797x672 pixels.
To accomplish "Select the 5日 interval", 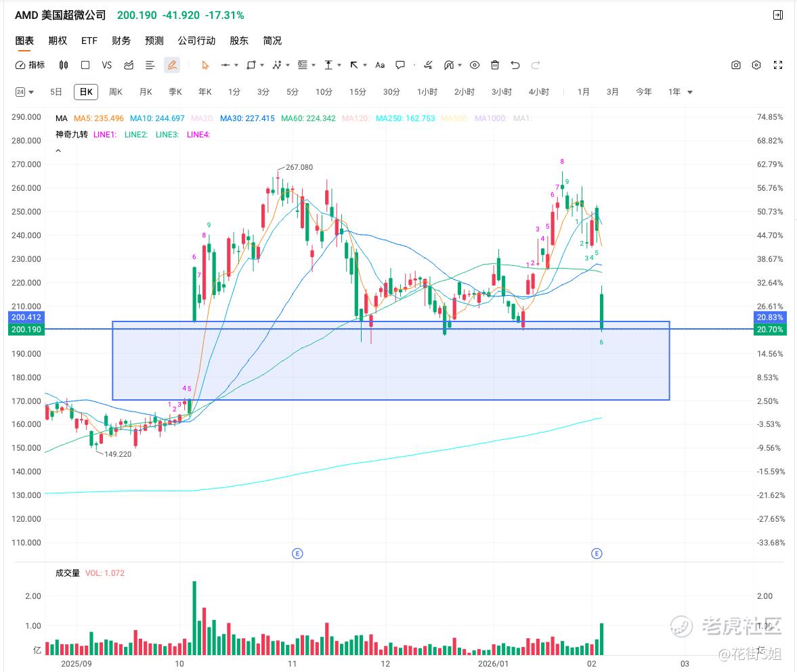I will (56, 92).
